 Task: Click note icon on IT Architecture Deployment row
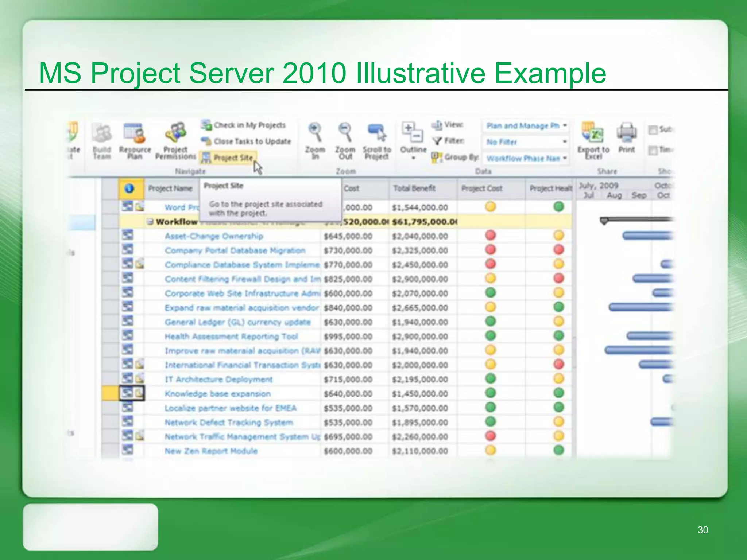[139, 378]
